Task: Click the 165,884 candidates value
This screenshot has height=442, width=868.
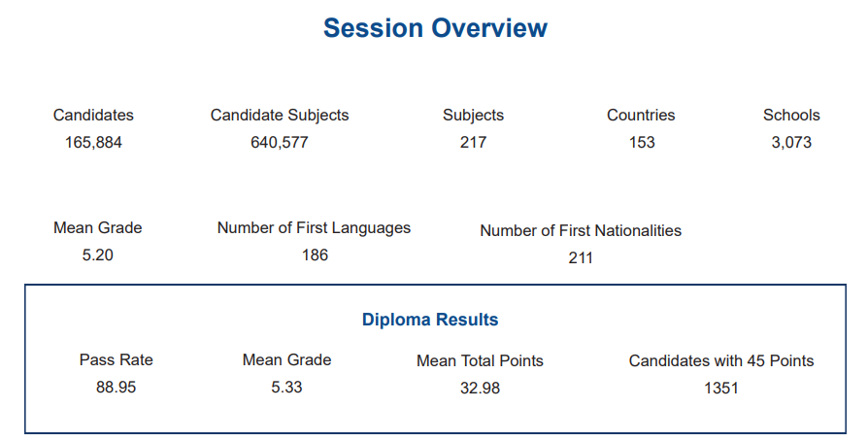Action: pyautogui.click(x=93, y=142)
